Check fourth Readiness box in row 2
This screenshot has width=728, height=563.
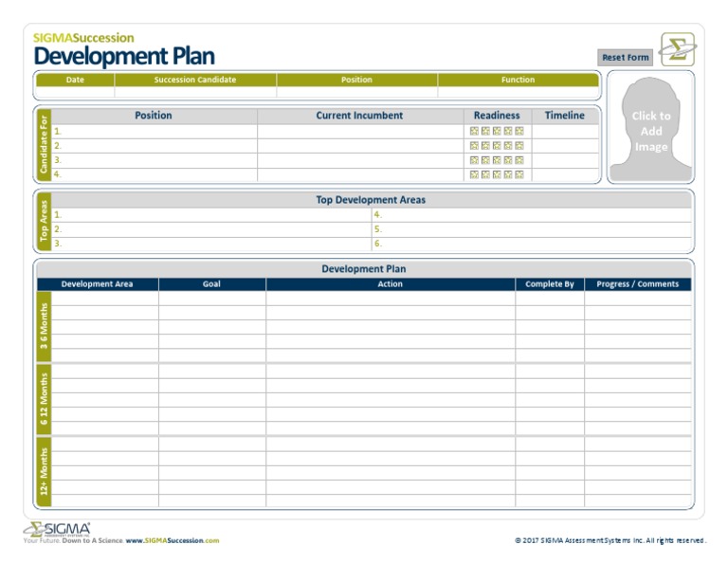pyautogui.click(x=508, y=146)
